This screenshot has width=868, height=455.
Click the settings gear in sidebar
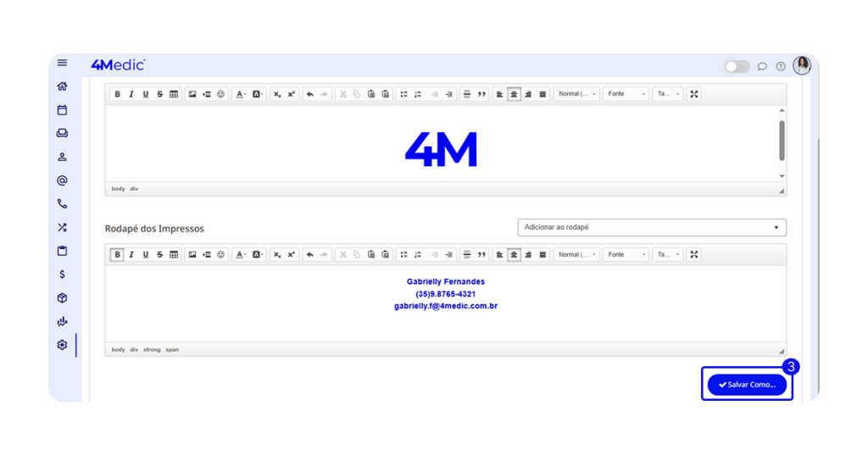click(62, 345)
